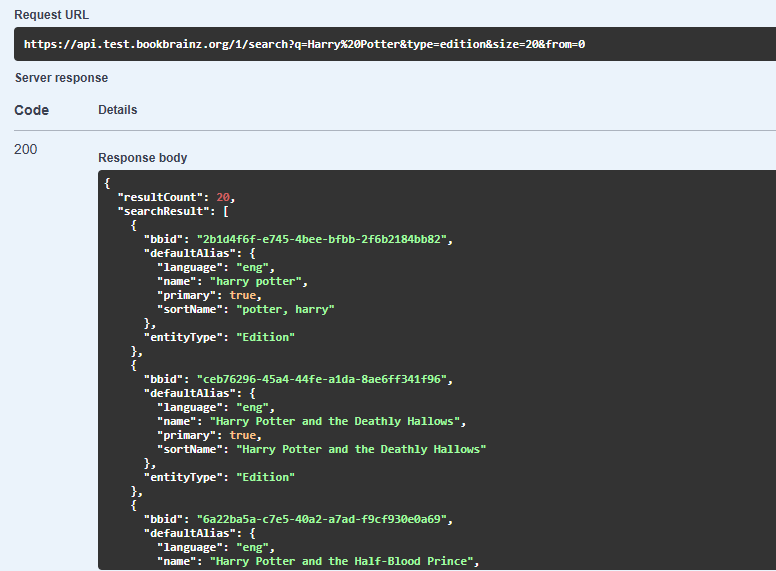Viewport: 776px width, 571px height.
Task: Click the Request URL heading
Action: click(x=51, y=14)
